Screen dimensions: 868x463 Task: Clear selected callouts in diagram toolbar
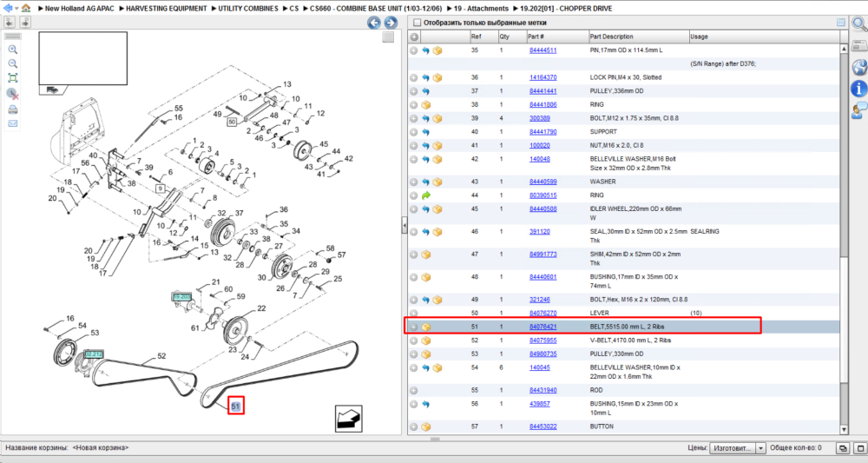tap(13, 94)
